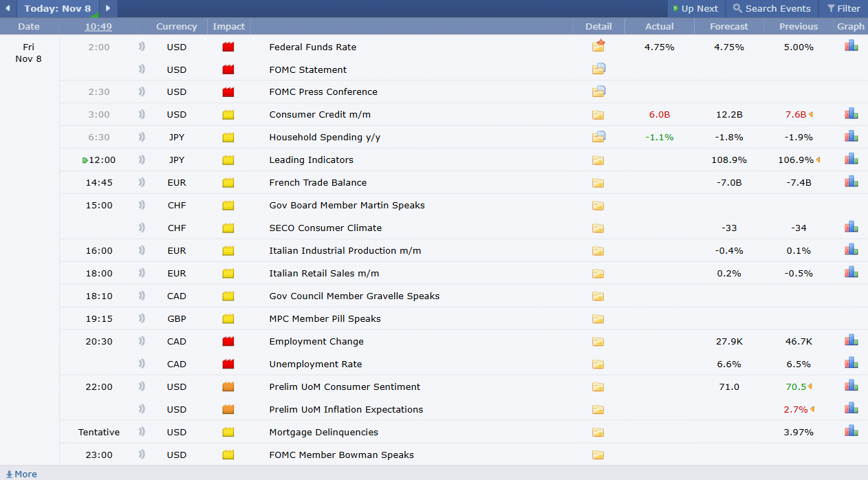This screenshot has width=868, height=480.
Task: Expand More events at bottom
Action: click(x=21, y=474)
